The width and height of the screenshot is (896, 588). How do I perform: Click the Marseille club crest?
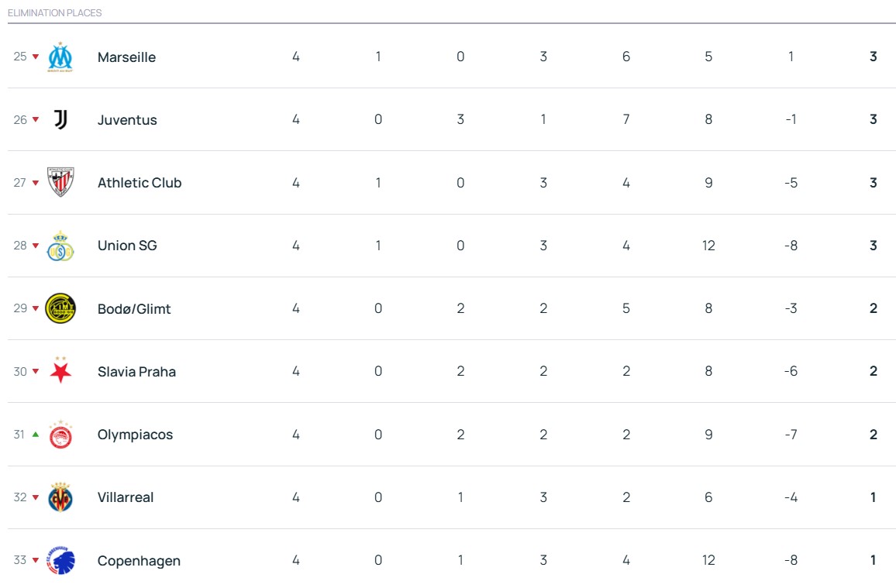click(x=60, y=57)
